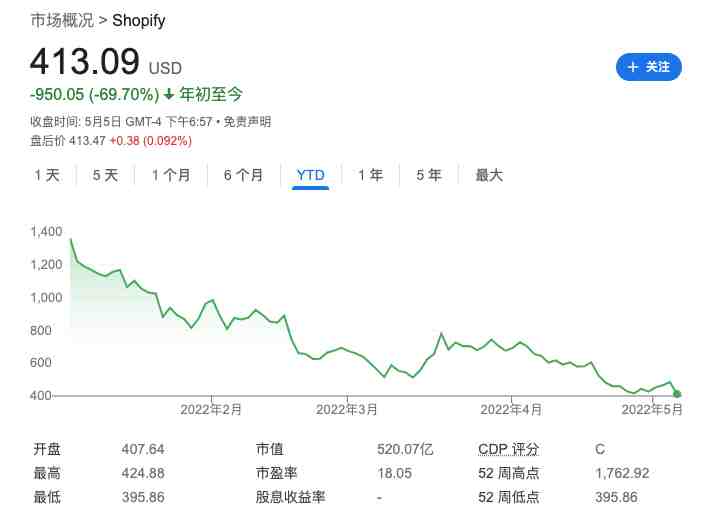Click the 600 y-axis label
The height and width of the screenshot is (521, 712).
click(41, 362)
